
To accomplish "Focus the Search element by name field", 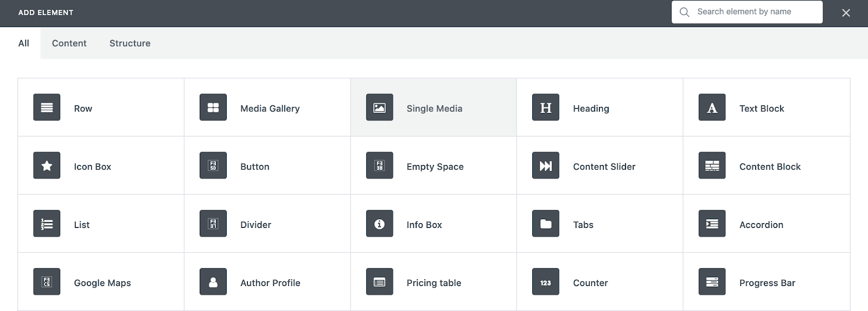I will (x=747, y=12).
